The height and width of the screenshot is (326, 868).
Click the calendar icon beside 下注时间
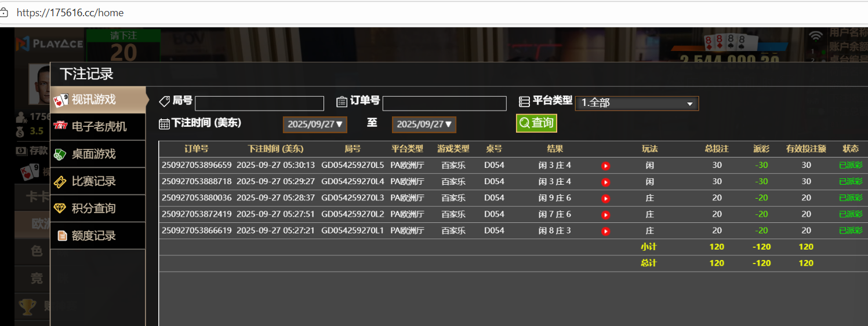click(x=164, y=123)
